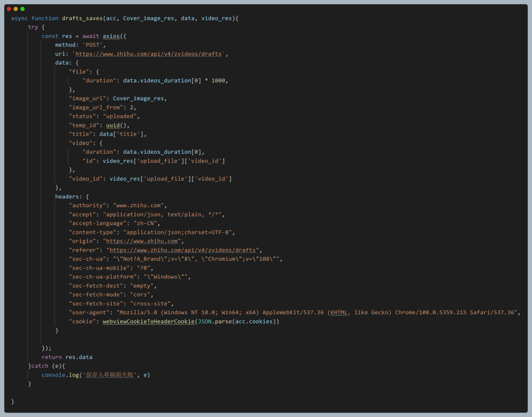Click the green maximize dot

(x=22, y=9)
